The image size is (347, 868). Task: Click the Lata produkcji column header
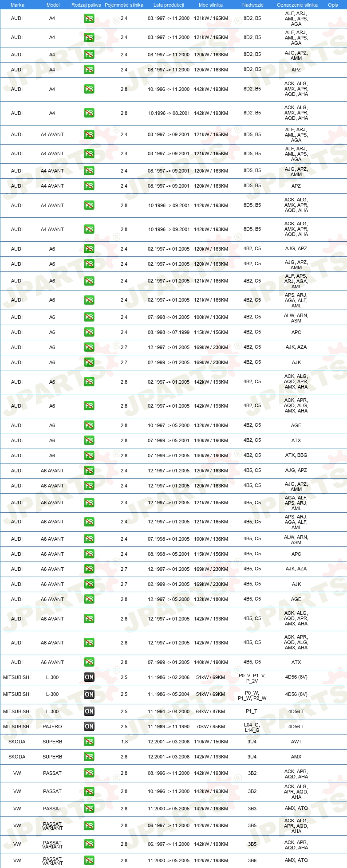[x=169, y=5]
